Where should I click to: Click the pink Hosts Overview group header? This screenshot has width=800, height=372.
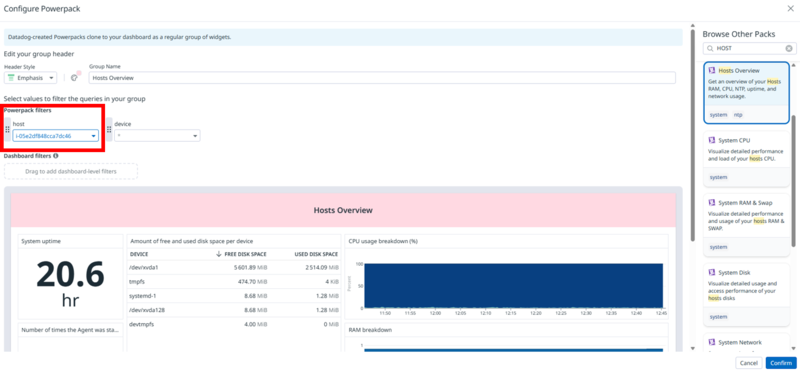click(343, 210)
